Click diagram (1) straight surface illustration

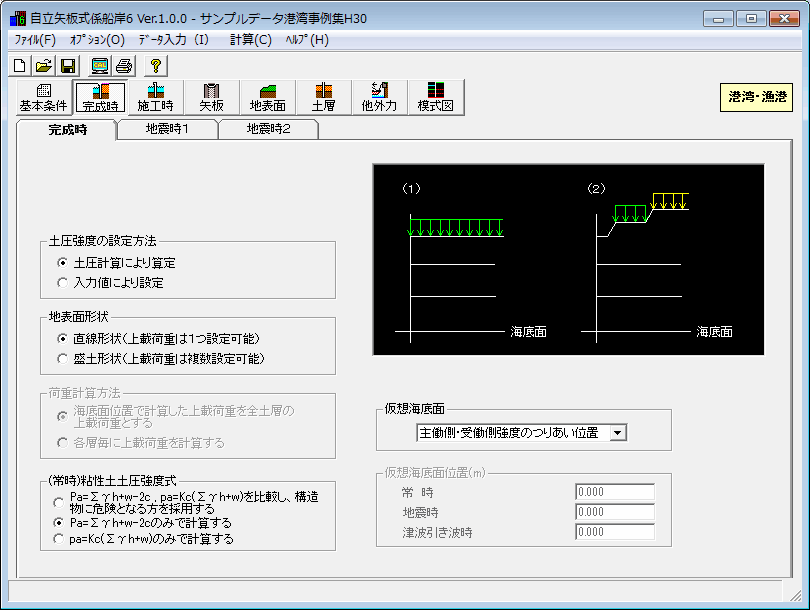point(470,263)
